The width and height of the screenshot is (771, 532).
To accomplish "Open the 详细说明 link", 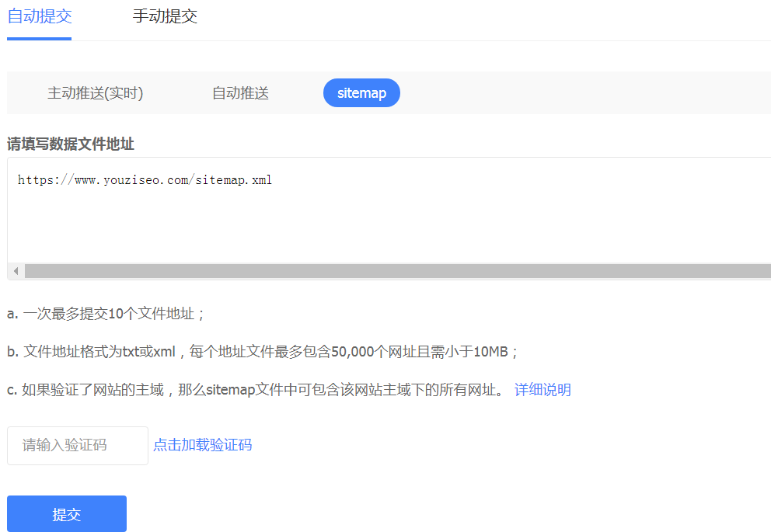I will (542, 390).
